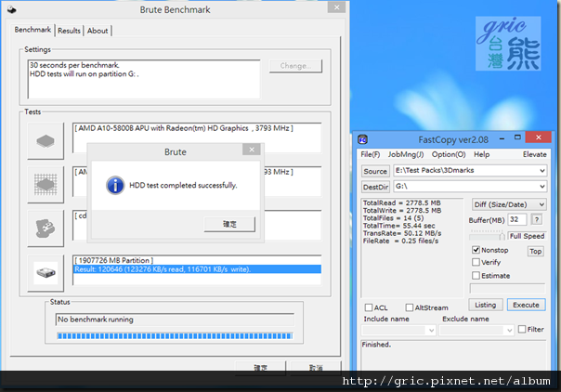Click the DestDir button
This screenshot has width=561, height=392.
pos(375,187)
